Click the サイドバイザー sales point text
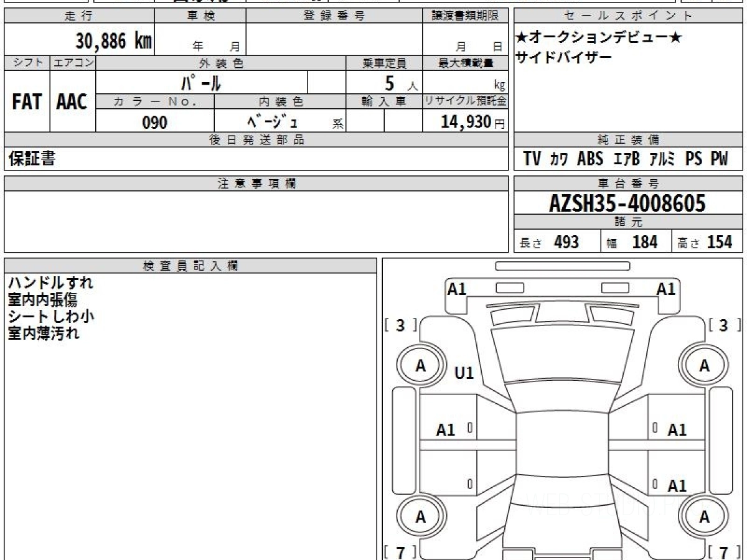Screen dimensions: 747x560 (x=563, y=57)
